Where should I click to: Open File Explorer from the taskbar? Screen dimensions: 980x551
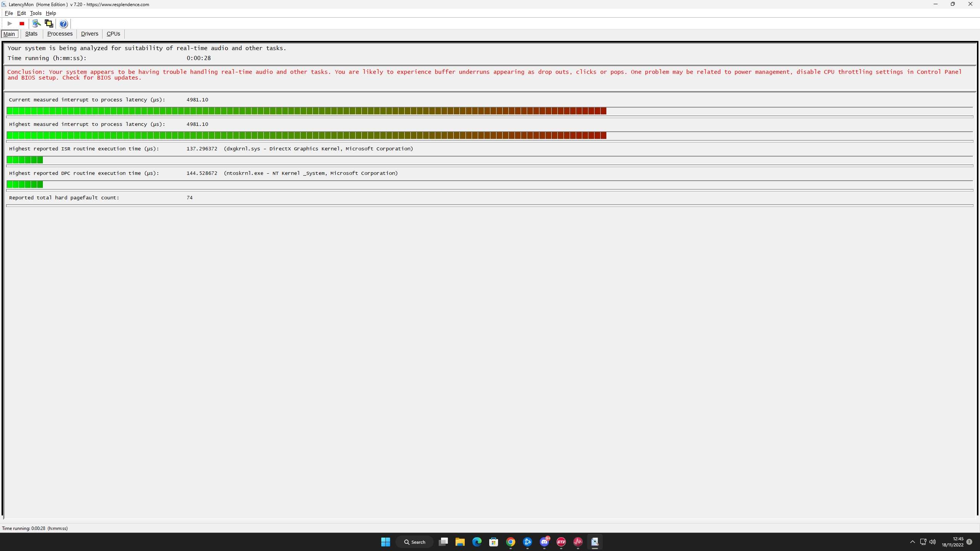click(x=460, y=542)
